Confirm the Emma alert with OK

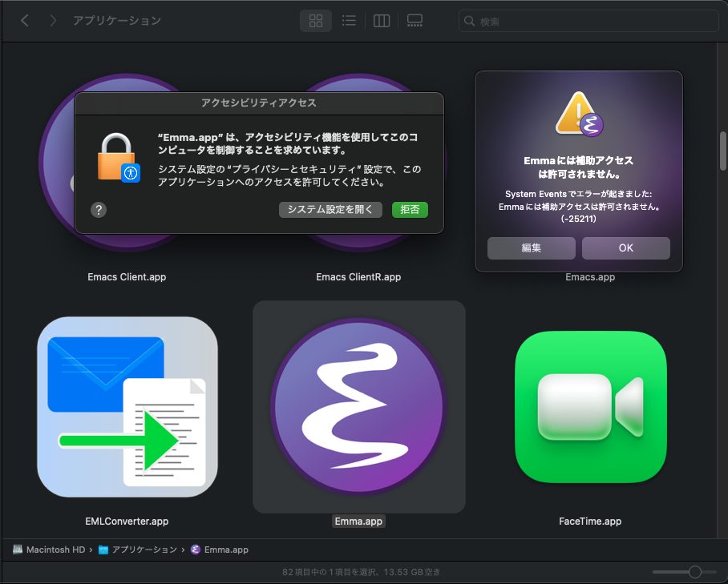point(626,248)
